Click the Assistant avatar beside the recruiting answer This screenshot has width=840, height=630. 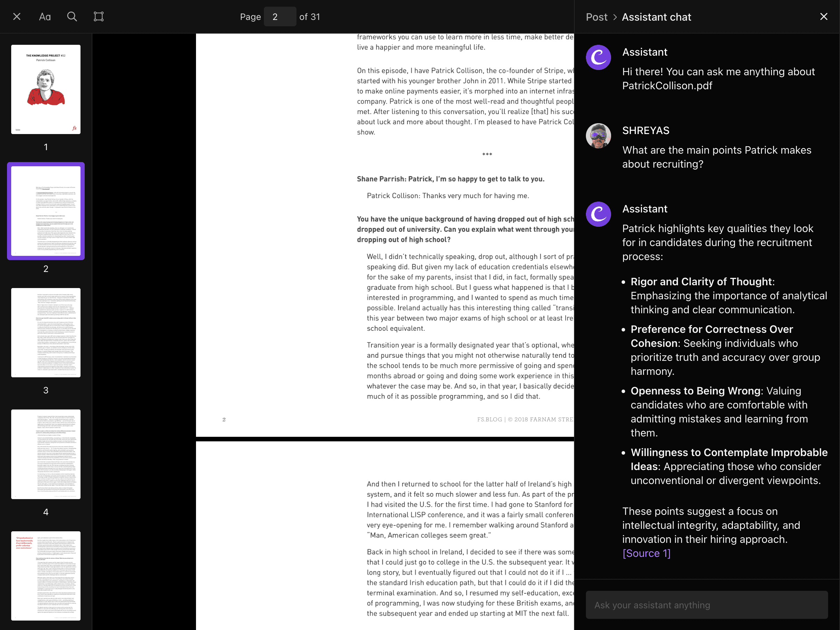(598, 214)
